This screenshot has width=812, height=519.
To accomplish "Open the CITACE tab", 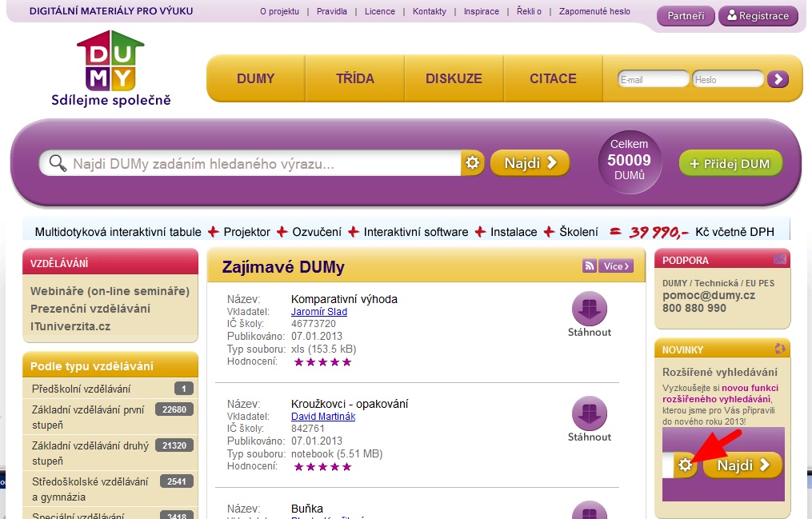I will 553,78.
